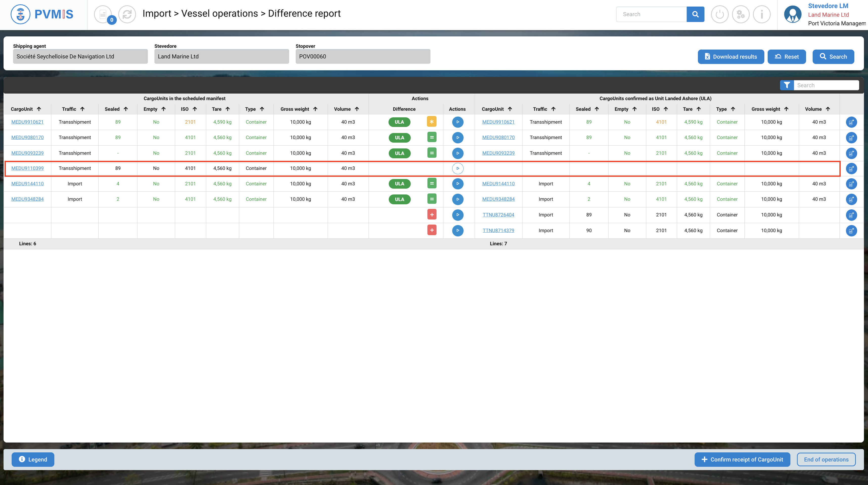The width and height of the screenshot is (868, 485).
Task: Click the Legend button
Action: point(33,459)
